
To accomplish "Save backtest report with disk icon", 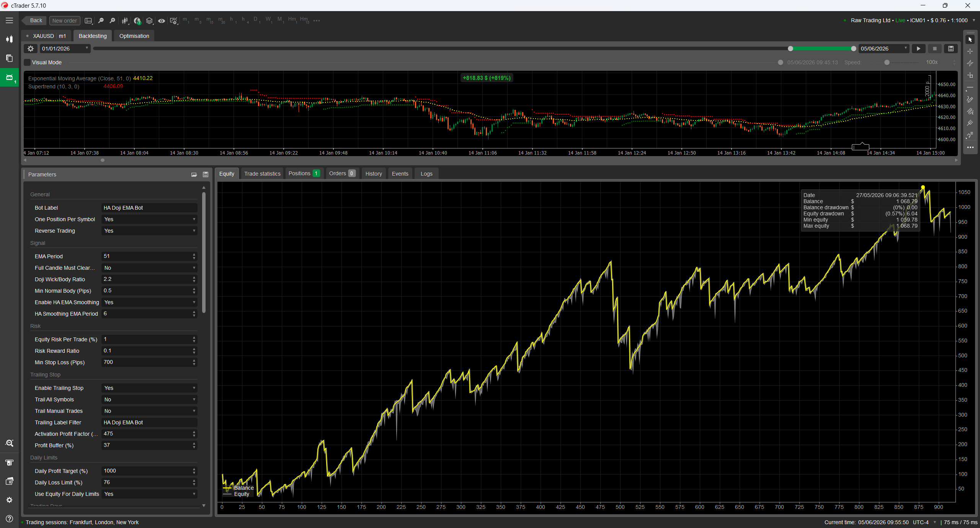I will tap(951, 49).
